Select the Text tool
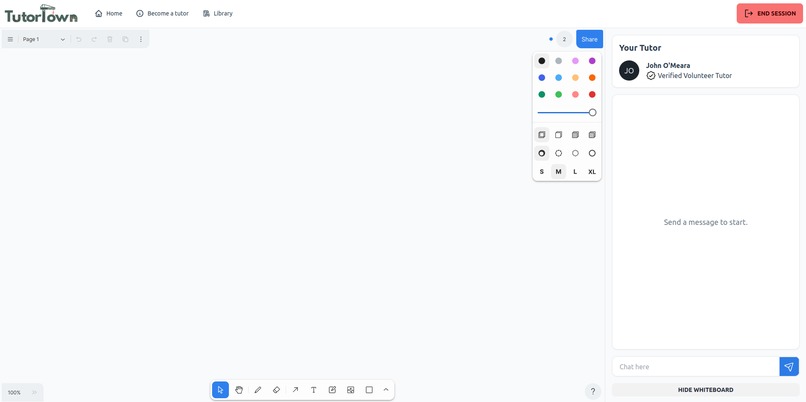Image resolution: width=806 pixels, height=402 pixels. coord(314,390)
